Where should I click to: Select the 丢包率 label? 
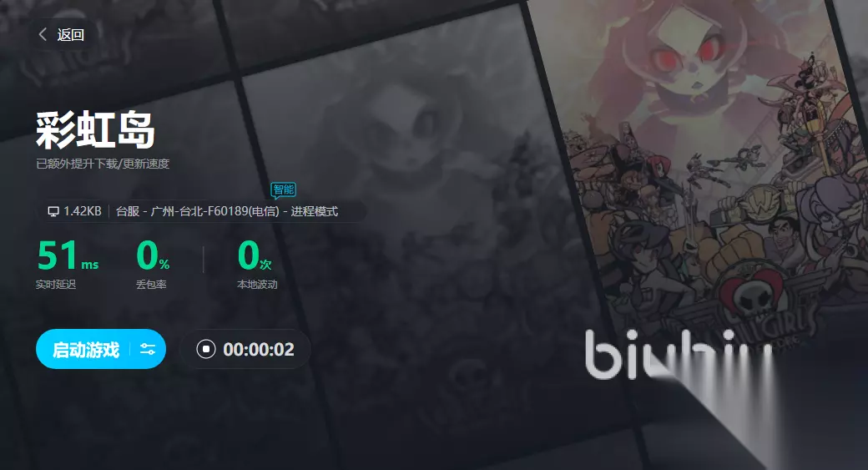point(151,285)
